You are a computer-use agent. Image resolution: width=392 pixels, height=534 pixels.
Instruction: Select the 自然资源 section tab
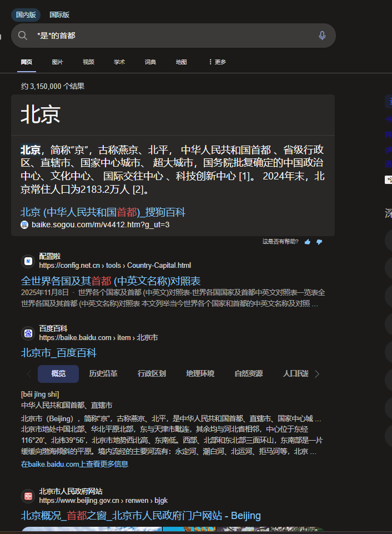(x=249, y=373)
